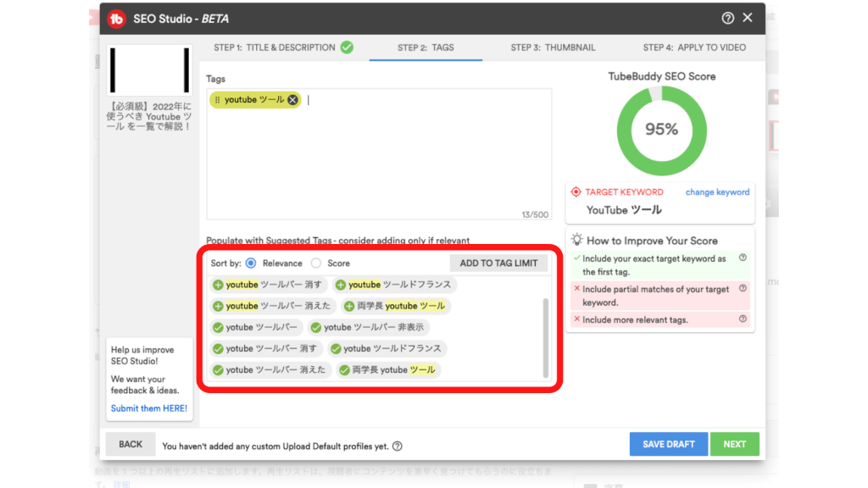Open help icon beside Upload Default profiles message
The width and height of the screenshot is (868, 488).
(x=398, y=446)
